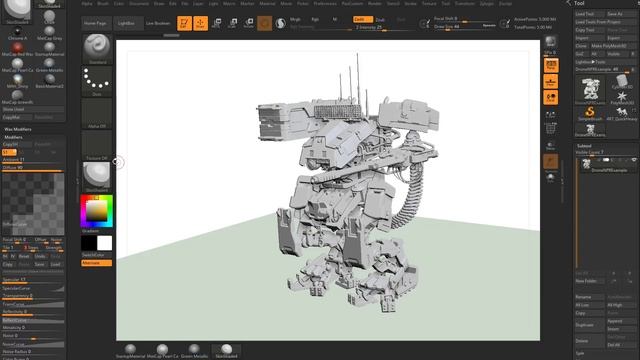
Task: Select the MatCap Pearl Ca material in list
Action: pyautogui.click(x=17, y=65)
